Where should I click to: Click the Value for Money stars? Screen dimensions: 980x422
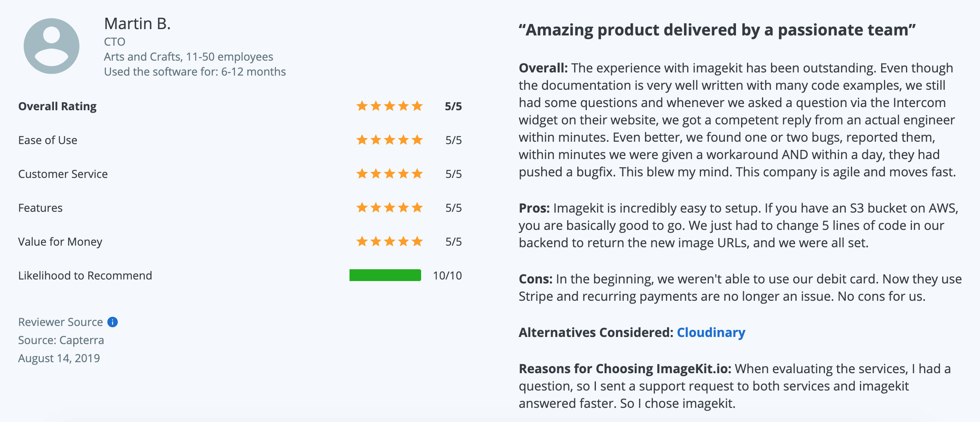pos(390,241)
